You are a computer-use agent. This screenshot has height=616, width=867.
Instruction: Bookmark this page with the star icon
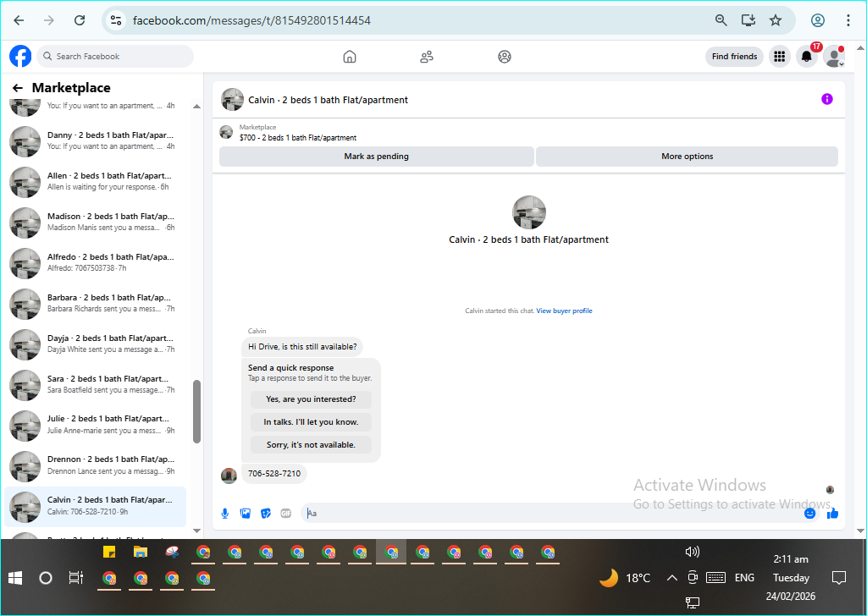pos(776,20)
